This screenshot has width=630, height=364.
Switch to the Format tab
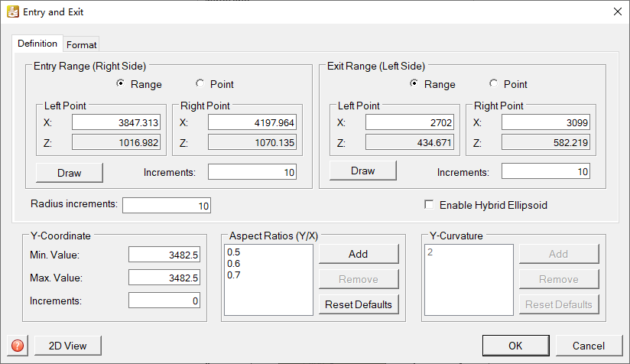tap(82, 44)
